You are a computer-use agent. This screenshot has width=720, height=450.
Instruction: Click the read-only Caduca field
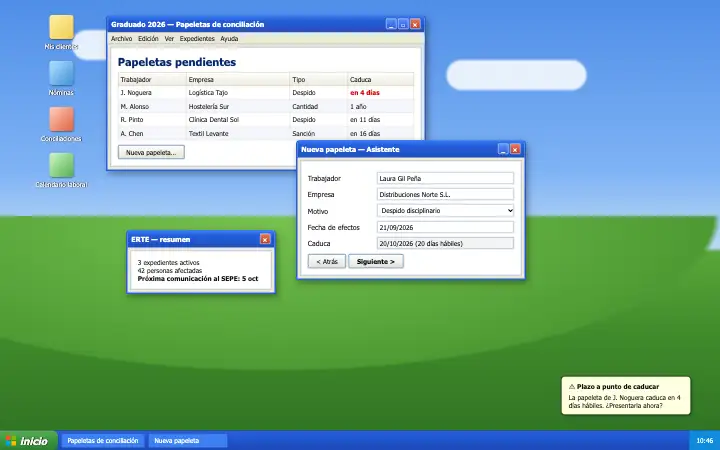coord(445,243)
